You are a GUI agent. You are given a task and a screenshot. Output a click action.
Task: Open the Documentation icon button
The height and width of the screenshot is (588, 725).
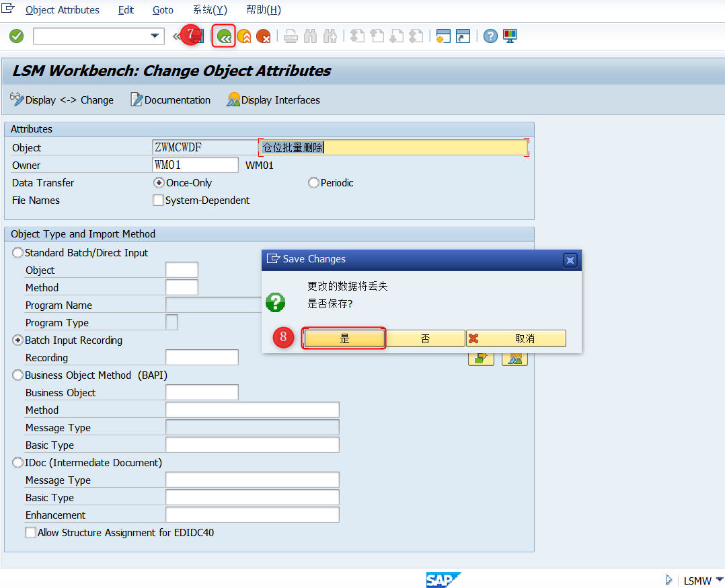pyautogui.click(x=137, y=100)
